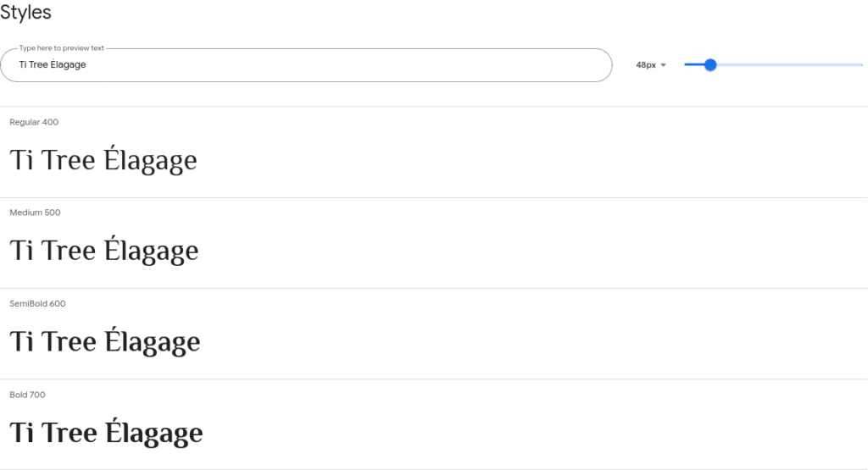The width and height of the screenshot is (868, 470).
Task: Click the Medium 500 preview text
Action: pos(104,250)
